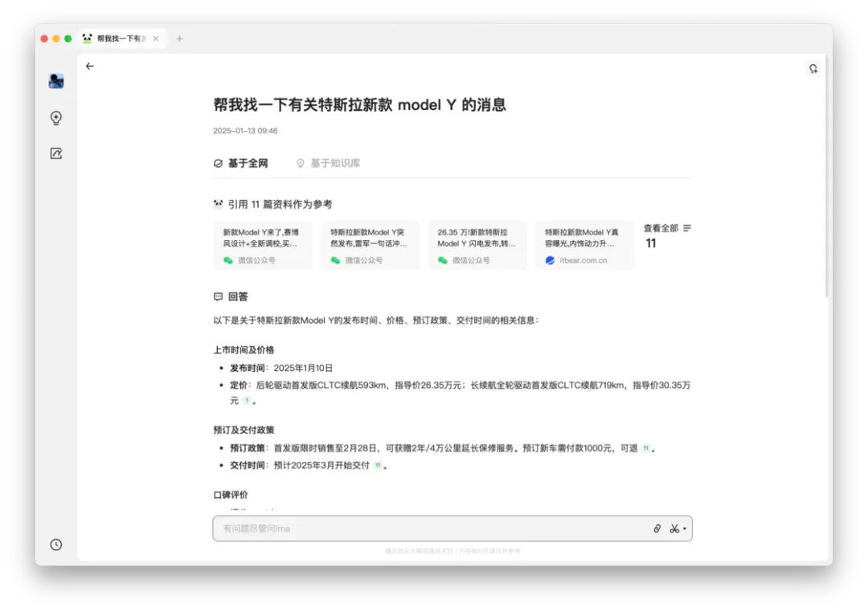The width and height of the screenshot is (868, 612).
Task: Click the timestamp 2025-01-13 09:46
Action: pos(245,131)
